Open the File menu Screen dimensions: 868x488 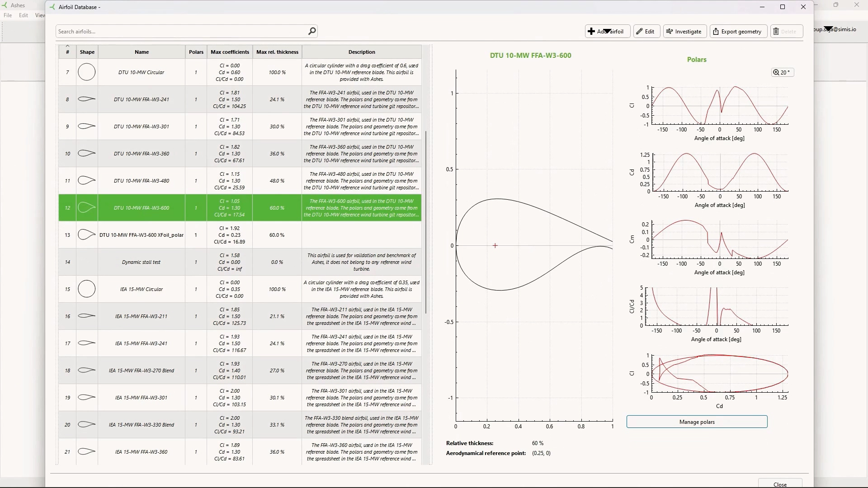8,15
